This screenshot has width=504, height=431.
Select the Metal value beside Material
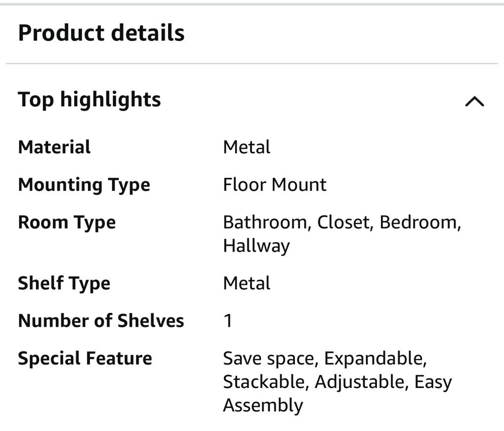(247, 147)
